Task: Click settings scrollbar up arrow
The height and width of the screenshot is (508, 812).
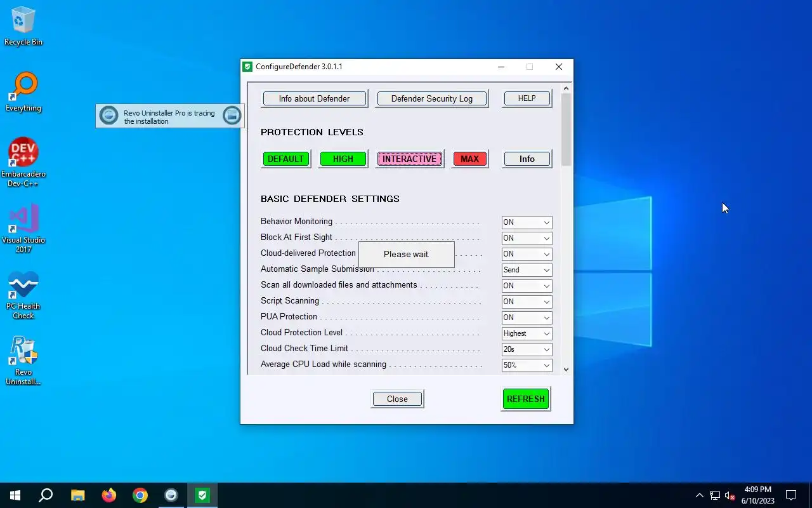Action: [x=566, y=88]
